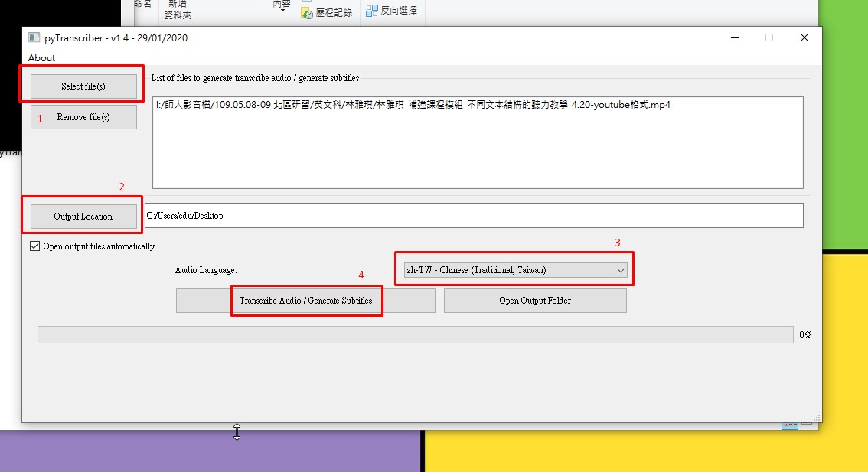Click the Select file(s) button
This screenshot has width=868, height=472.
83,86
